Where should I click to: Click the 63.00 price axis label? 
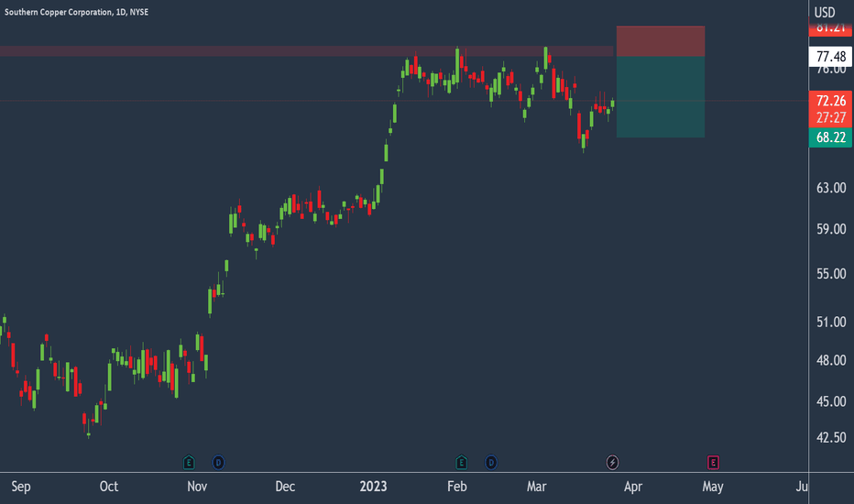(831, 188)
